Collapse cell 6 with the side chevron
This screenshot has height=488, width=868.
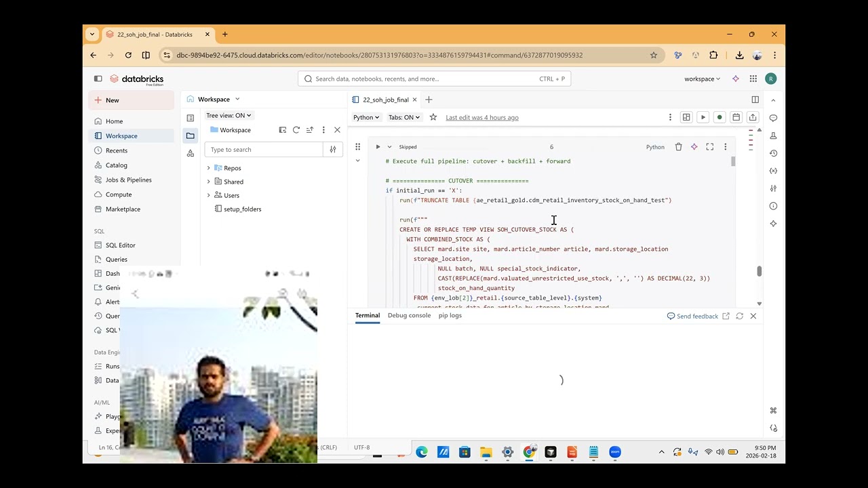point(357,161)
